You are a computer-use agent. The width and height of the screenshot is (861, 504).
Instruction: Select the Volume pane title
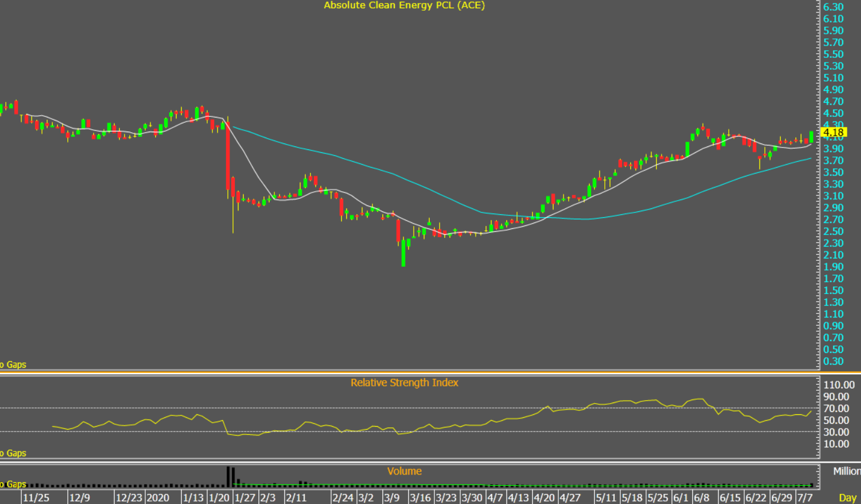404,471
